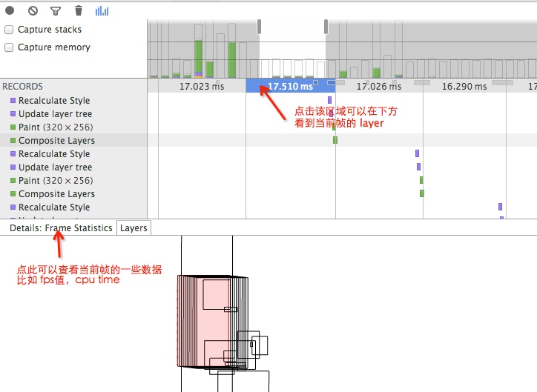This screenshot has width=537, height=392.
Task: Click the trash Collect garbage icon
Action: pos(79,10)
